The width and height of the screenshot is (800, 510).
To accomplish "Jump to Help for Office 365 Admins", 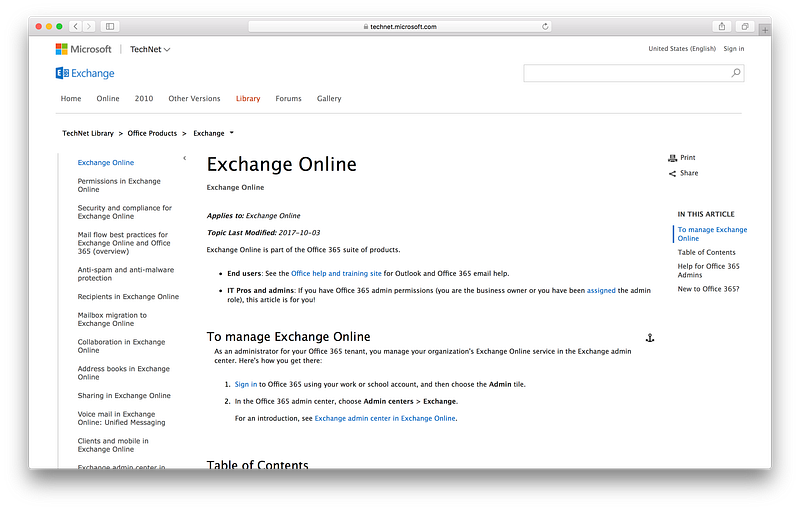I will point(708,270).
